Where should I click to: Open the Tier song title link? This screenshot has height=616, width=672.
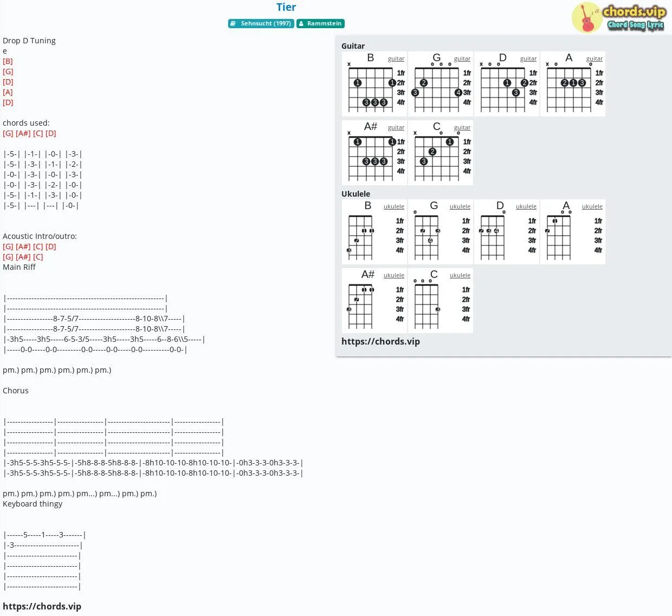pos(286,7)
